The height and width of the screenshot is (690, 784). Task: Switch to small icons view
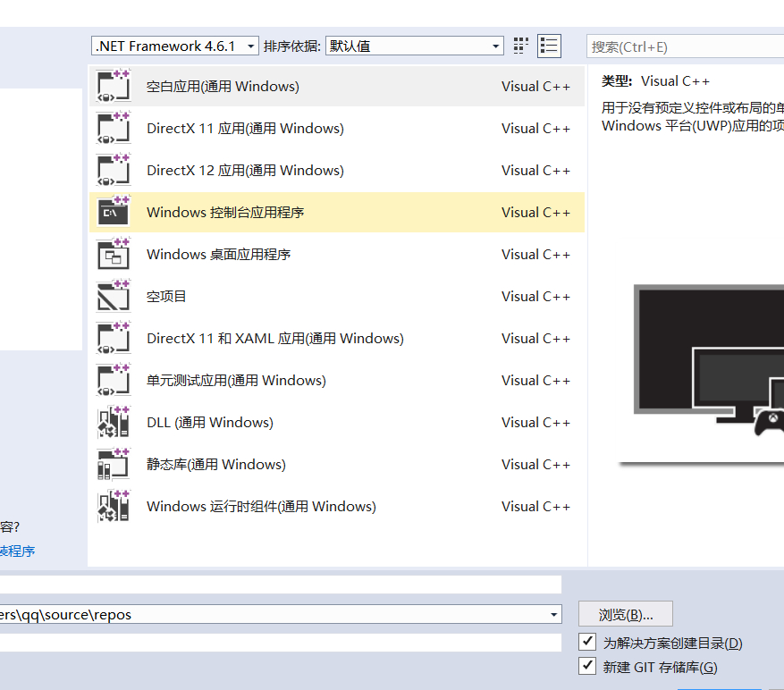[520, 46]
